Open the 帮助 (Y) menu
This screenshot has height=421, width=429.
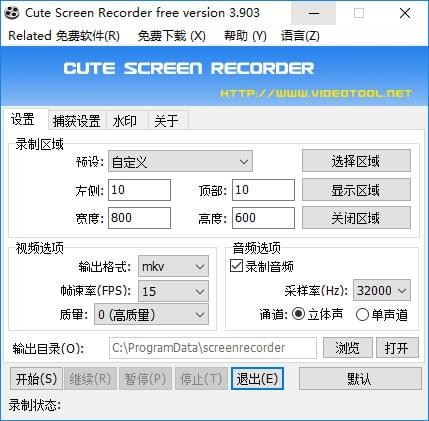click(245, 36)
